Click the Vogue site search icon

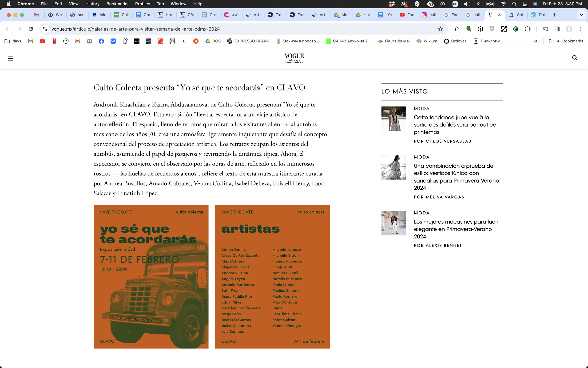575,58
